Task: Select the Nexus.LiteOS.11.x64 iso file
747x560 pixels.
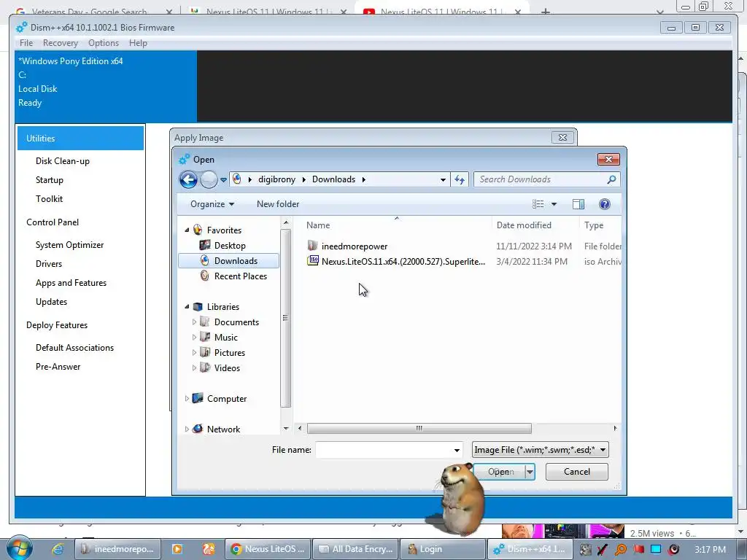Action: 396,262
